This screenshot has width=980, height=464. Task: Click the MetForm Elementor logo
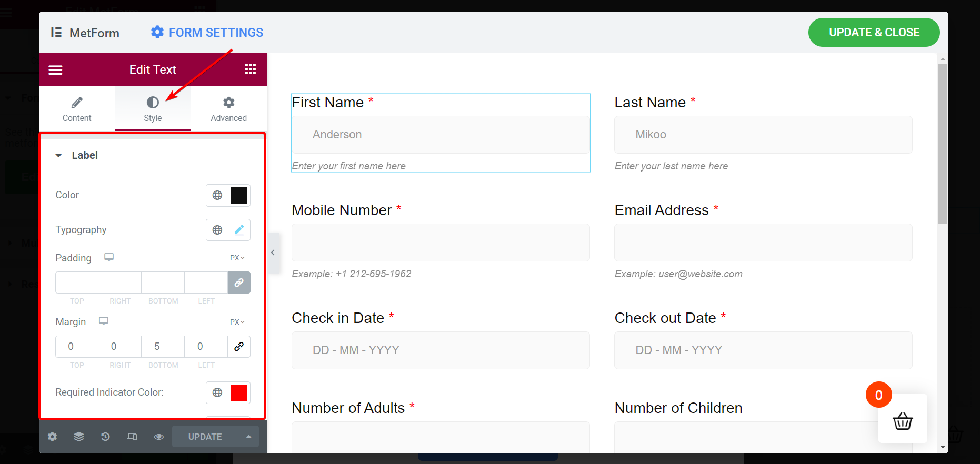(85, 33)
